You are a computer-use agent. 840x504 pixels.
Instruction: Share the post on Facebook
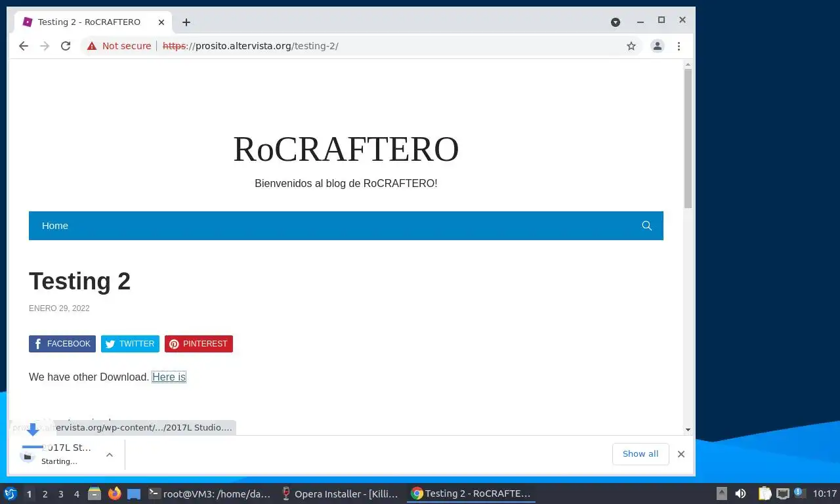(62, 344)
